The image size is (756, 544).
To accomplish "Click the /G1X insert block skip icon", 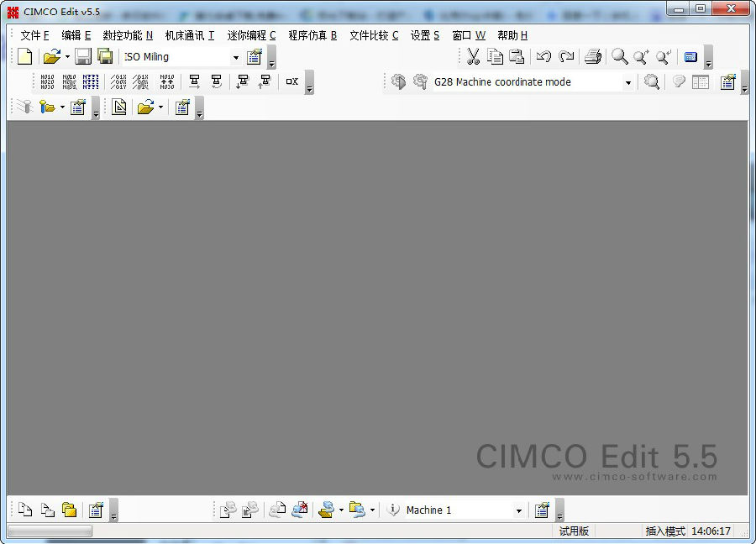I will [118, 82].
